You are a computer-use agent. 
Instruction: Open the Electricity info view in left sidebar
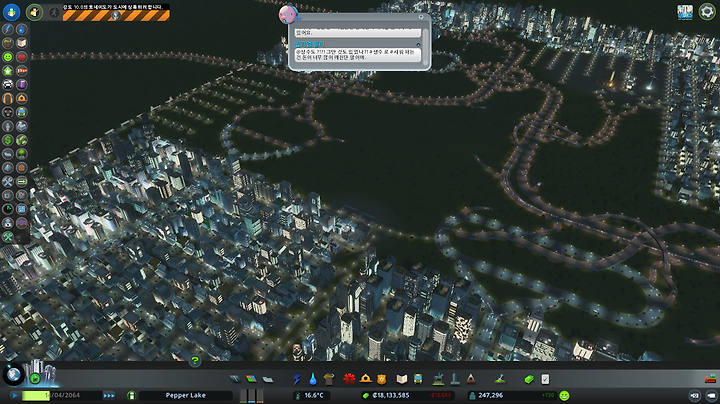(x=8, y=29)
